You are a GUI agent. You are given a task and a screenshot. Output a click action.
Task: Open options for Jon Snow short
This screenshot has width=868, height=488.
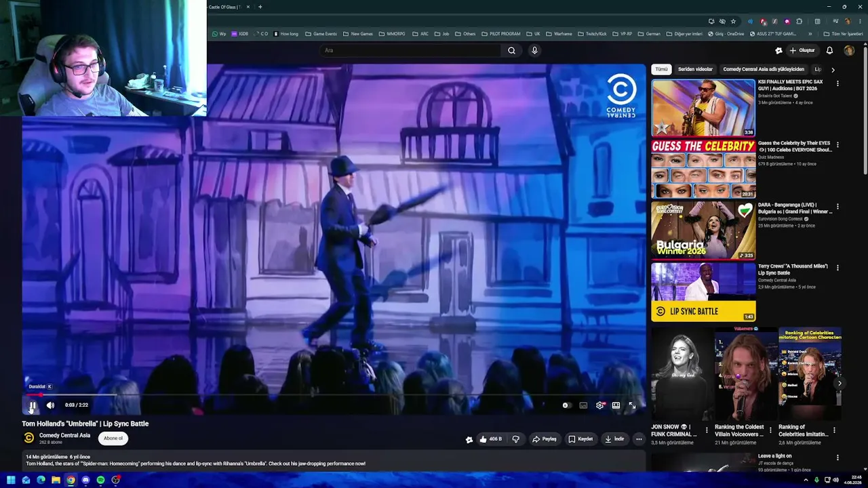tap(707, 430)
